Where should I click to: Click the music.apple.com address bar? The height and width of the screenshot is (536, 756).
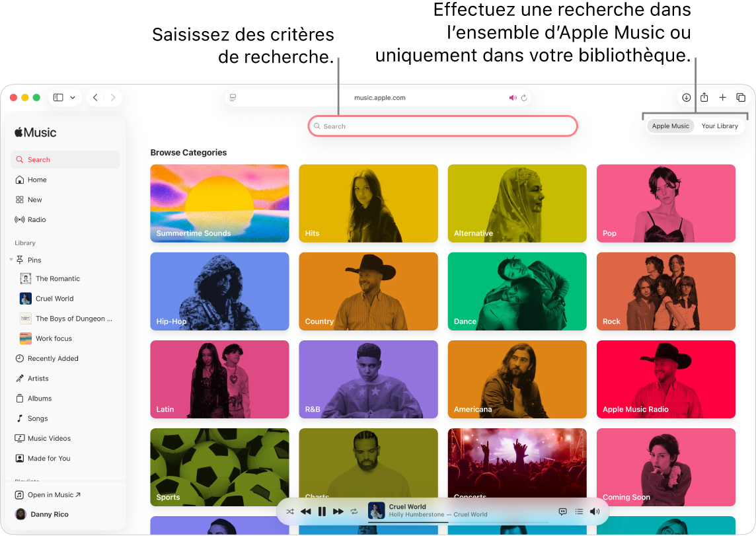point(379,97)
